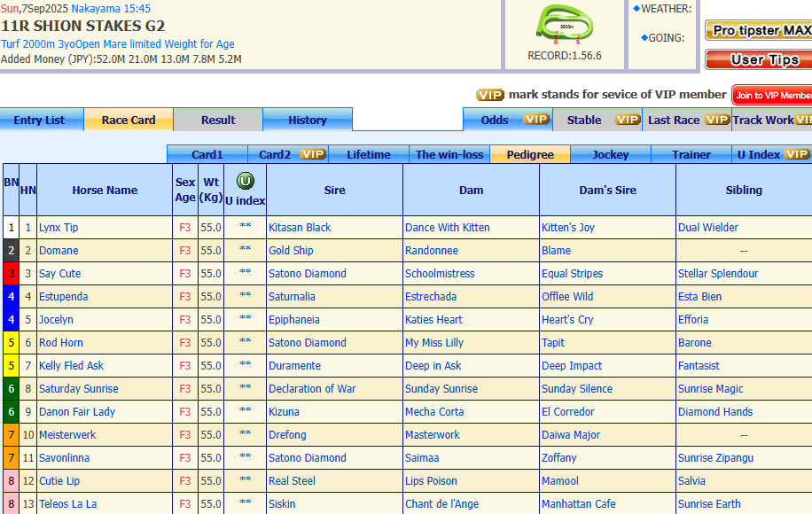812x514 pixels.
Task: Open horse Kelly Fled Ask link
Action: (x=71, y=365)
